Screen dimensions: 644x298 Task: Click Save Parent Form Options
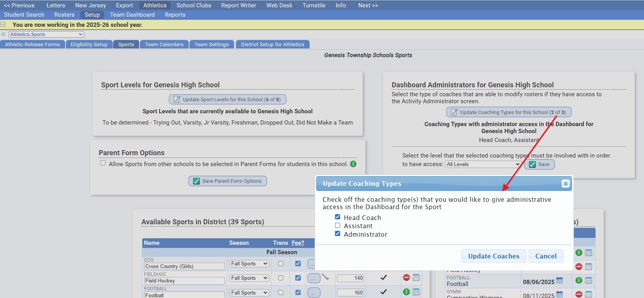[227, 181]
